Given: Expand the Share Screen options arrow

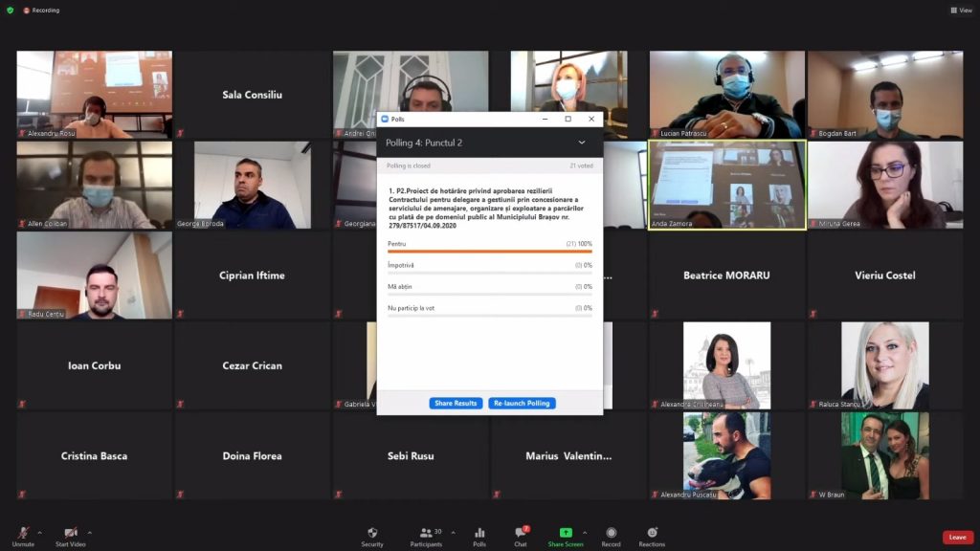Looking at the screenshot, I should coord(585,532).
